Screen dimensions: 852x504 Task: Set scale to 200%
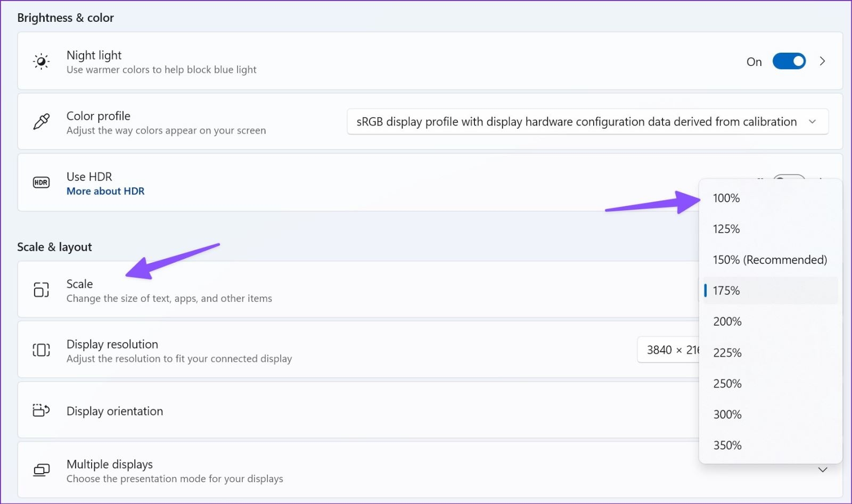tap(771, 321)
